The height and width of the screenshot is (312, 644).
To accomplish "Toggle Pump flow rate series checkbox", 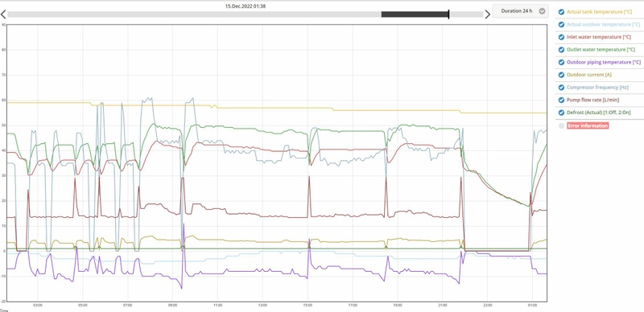I will coord(561,100).
